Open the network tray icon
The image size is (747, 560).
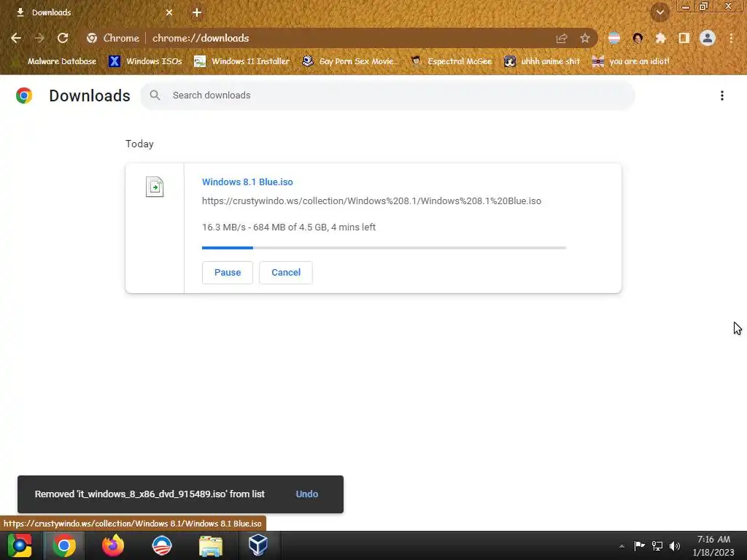tap(657, 545)
